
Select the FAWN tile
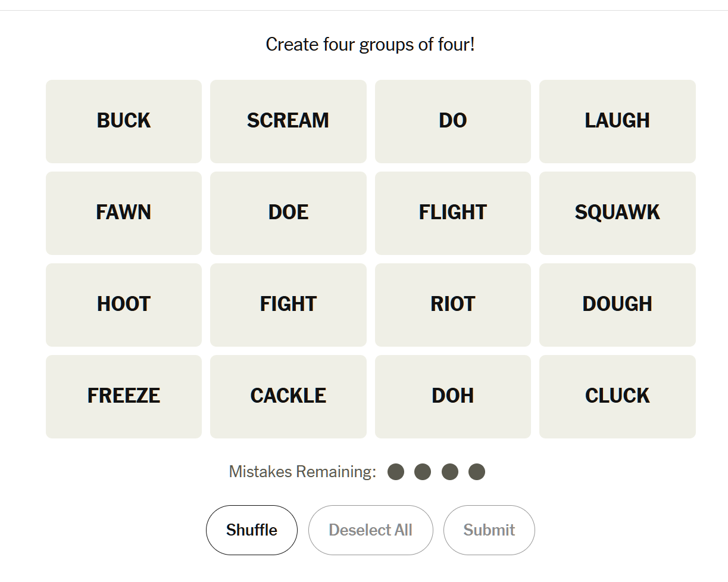(x=124, y=213)
